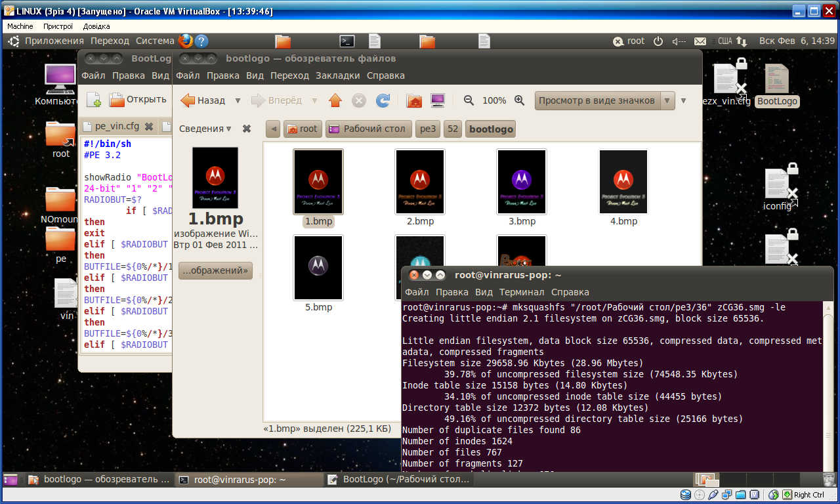Go up one folder level
Screen dimensions: 840x504
tap(335, 100)
